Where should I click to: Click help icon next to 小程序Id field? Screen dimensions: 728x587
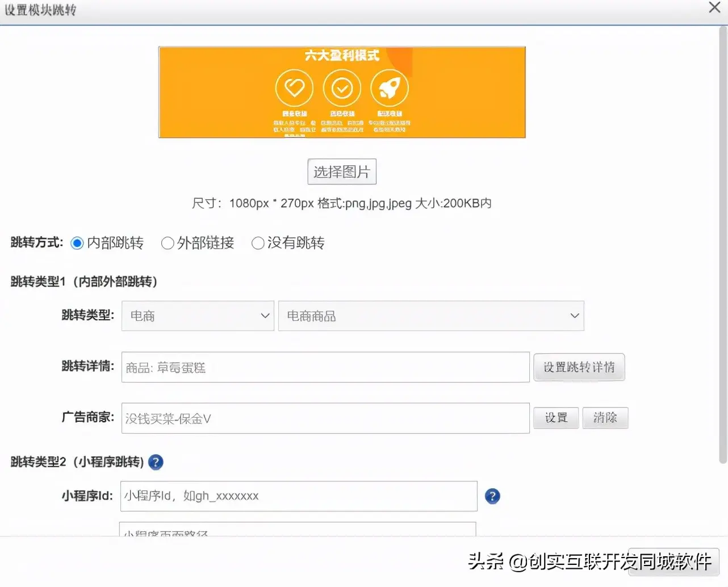(x=492, y=496)
